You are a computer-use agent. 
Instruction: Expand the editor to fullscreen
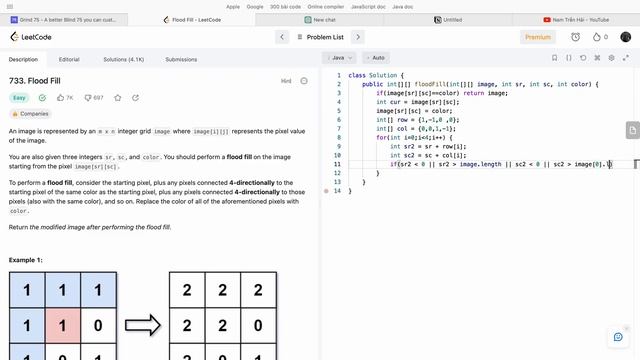point(626,58)
